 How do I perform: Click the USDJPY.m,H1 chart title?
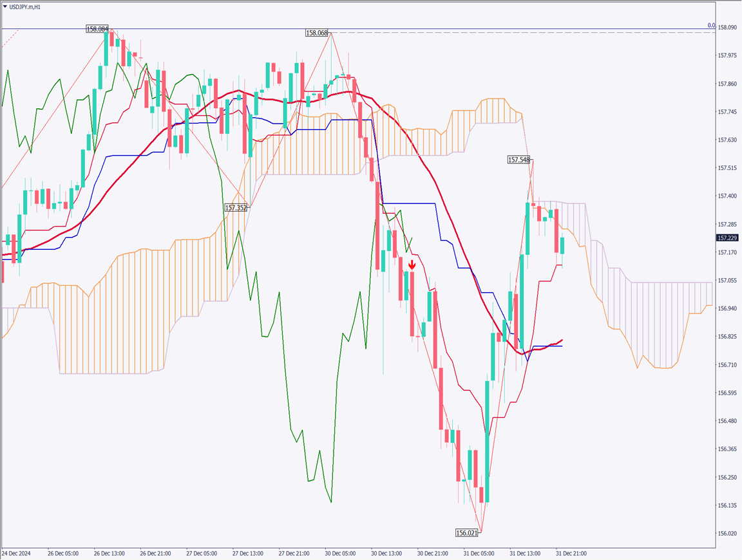tap(24, 6)
